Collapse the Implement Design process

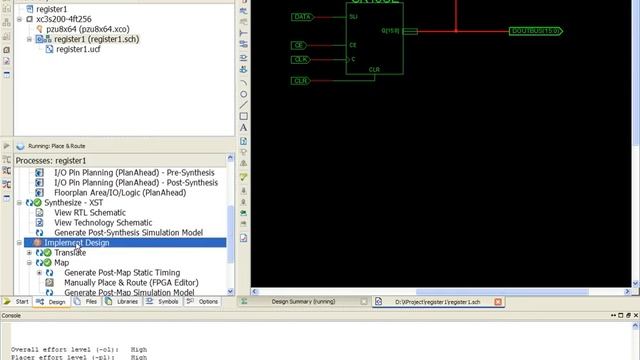coord(19,243)
